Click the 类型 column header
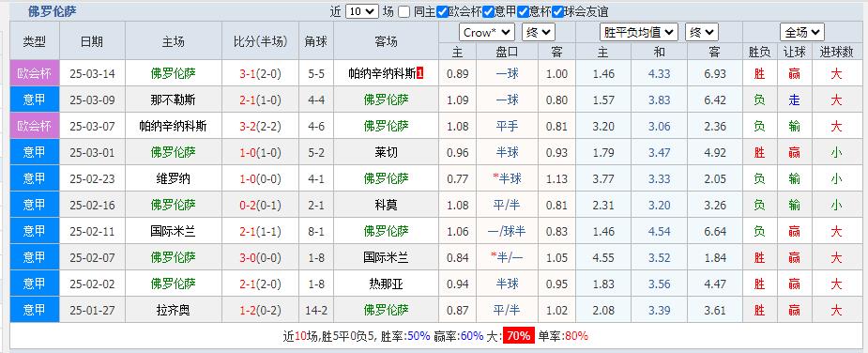The height and width of the screenshot is (353, 868). click(35, 41)
